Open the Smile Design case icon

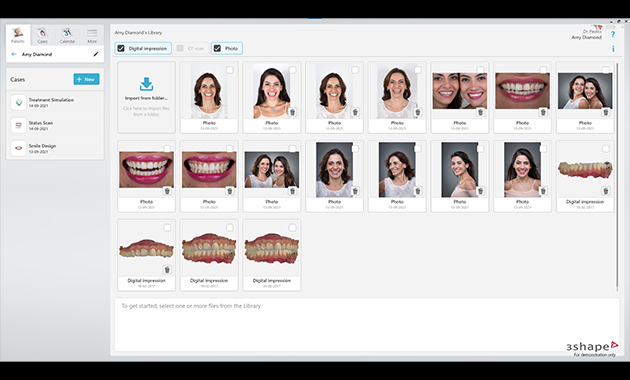tap(18, 148)
